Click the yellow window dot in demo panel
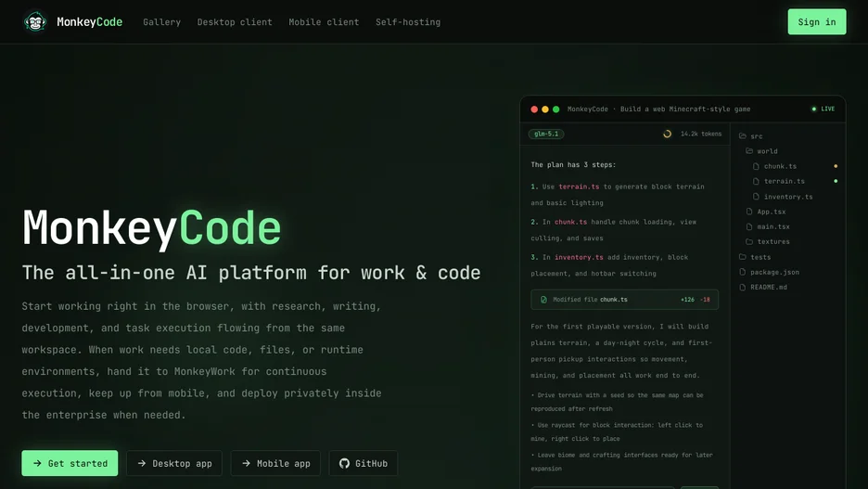Image resolution: width=868 pixels, height=489 pixels. [x=545, y=109]
